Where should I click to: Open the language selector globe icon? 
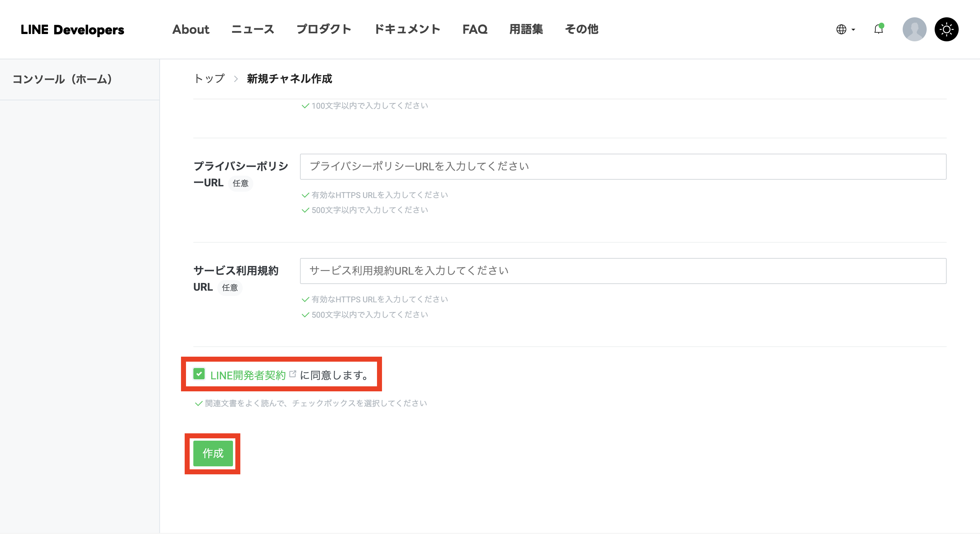(842, 29)
